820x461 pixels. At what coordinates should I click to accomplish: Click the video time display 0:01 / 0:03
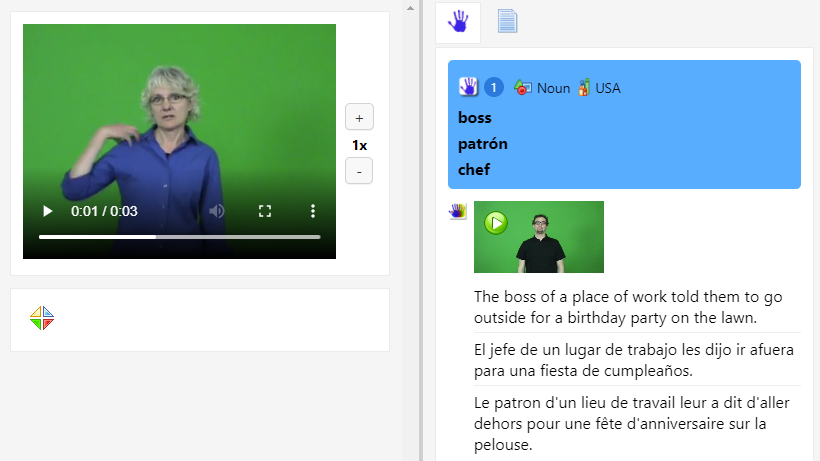(x=104, y=211)
